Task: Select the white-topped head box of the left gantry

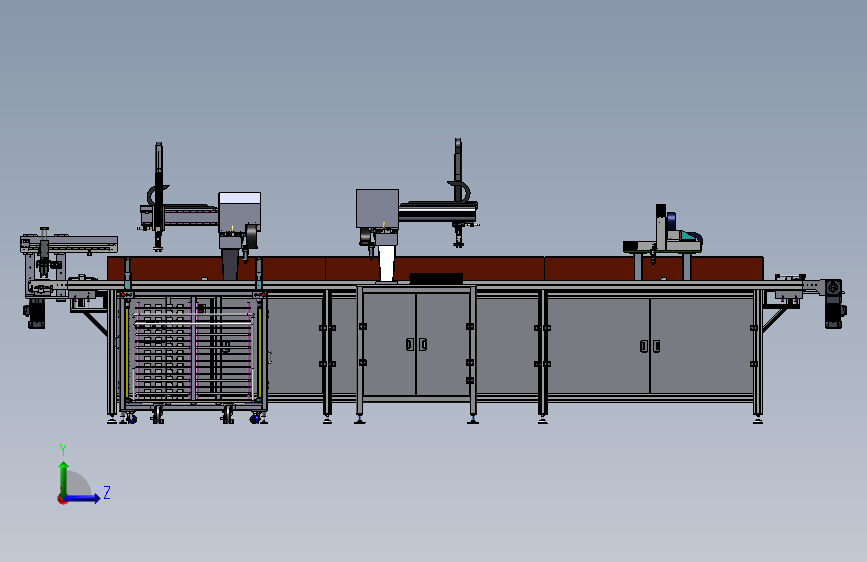Action: point(239,212)
